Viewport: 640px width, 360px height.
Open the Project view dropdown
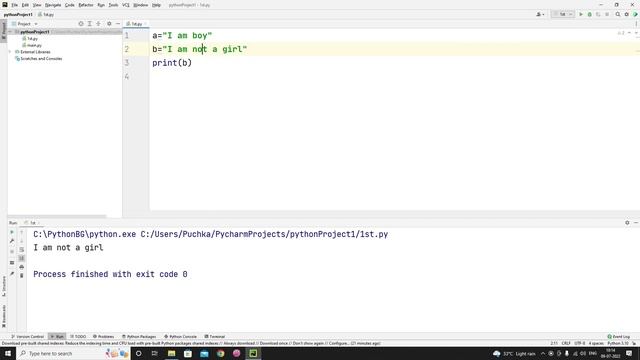point(24,24)
